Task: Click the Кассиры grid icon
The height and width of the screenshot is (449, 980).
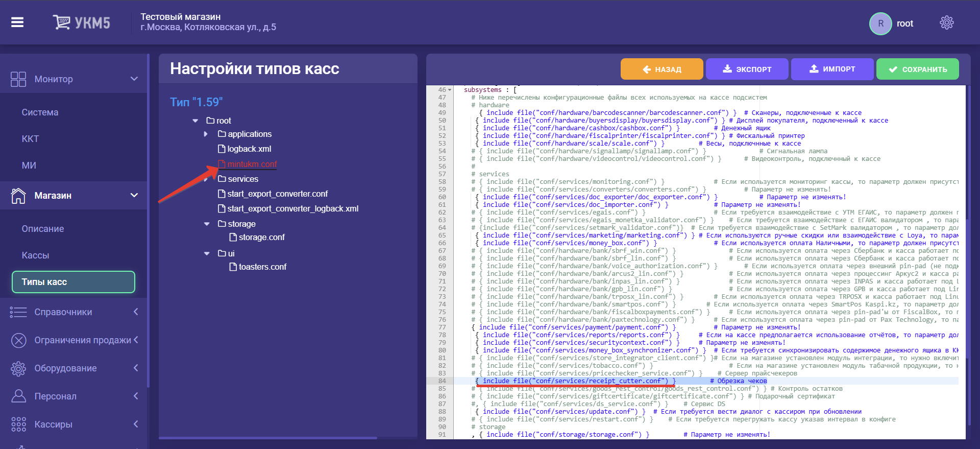Action: (x=18, y=424)
